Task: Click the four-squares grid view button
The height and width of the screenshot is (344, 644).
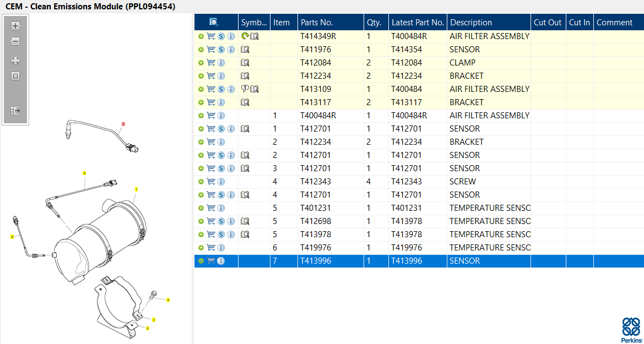Action: point(15,61)
